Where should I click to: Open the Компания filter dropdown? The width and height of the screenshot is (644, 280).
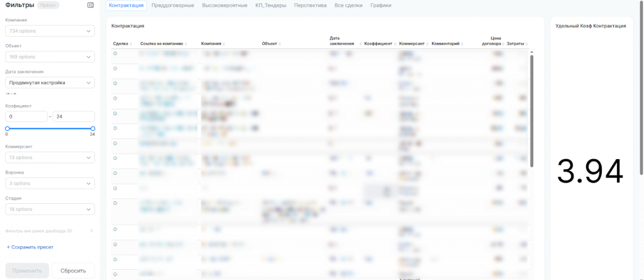pyautogui.click(x=50, y=31)
